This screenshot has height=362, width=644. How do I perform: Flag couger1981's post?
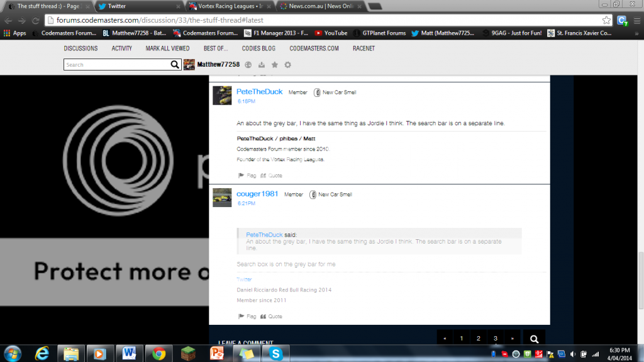pos(247,316)
